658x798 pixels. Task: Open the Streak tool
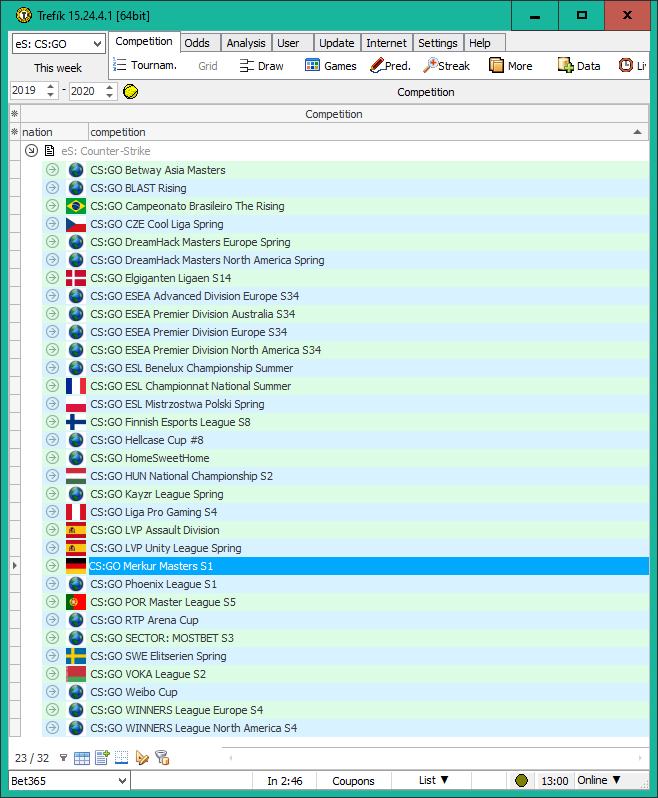coord(446,66)
